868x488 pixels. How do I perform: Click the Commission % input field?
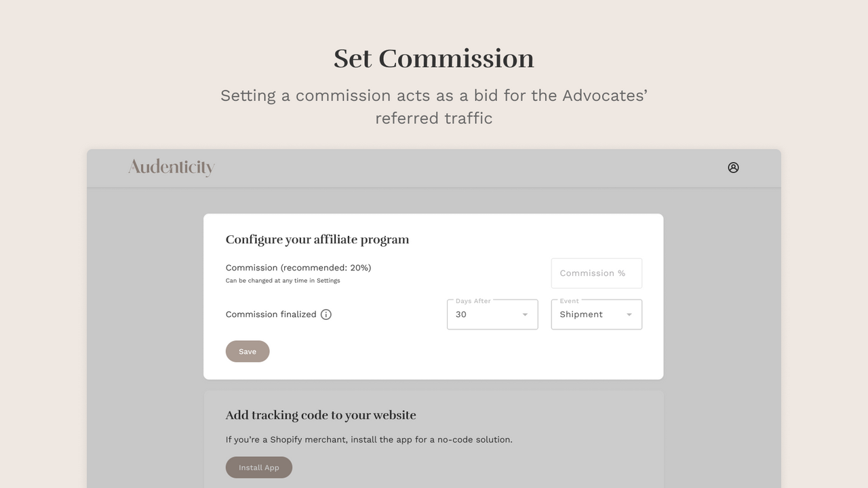(x=596, y=273)
